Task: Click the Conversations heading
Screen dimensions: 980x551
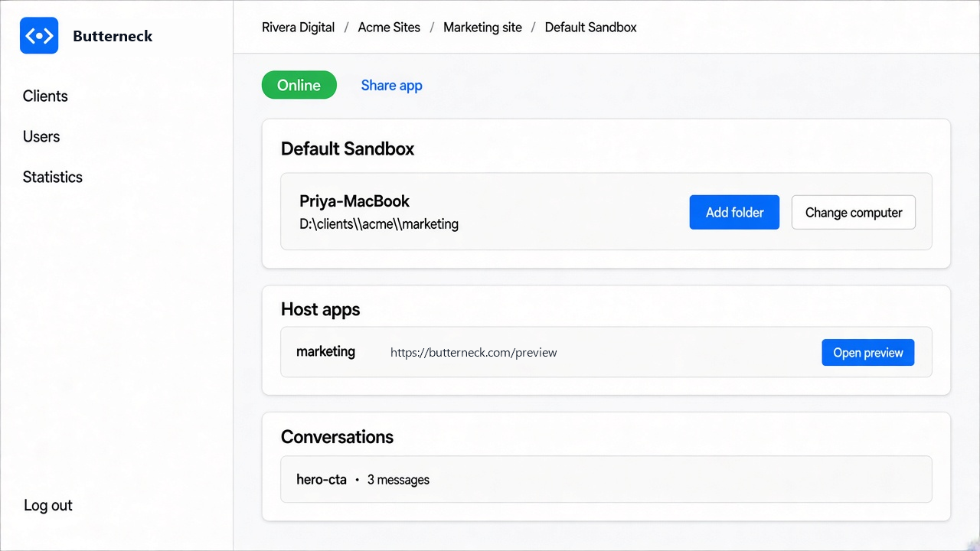Action: point(337,437)
